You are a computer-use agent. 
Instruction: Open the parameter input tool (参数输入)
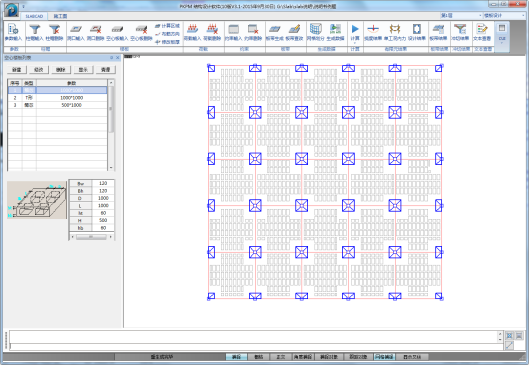[13, 32]
